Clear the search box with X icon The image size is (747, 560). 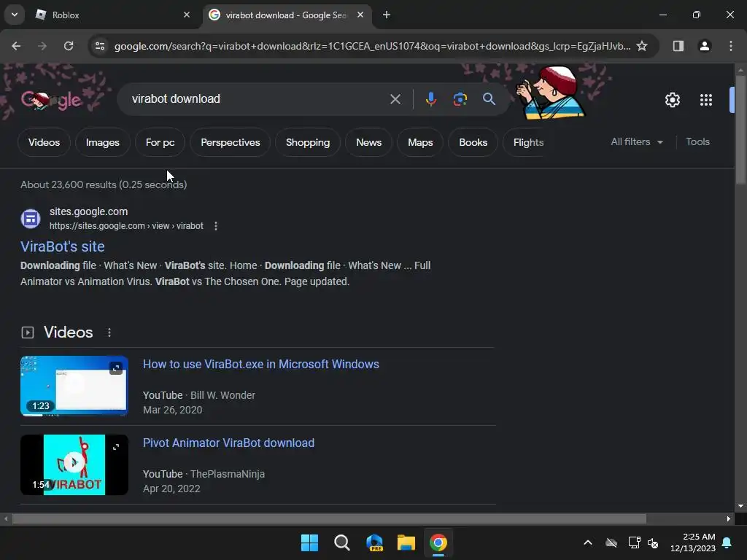click(x=395, y=99)
